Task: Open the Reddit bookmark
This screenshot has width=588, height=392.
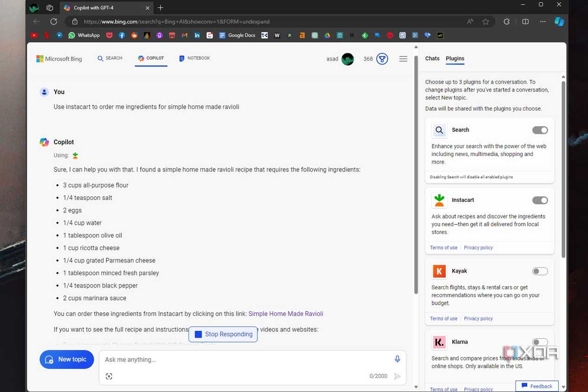Action: [x=134, y=35]
